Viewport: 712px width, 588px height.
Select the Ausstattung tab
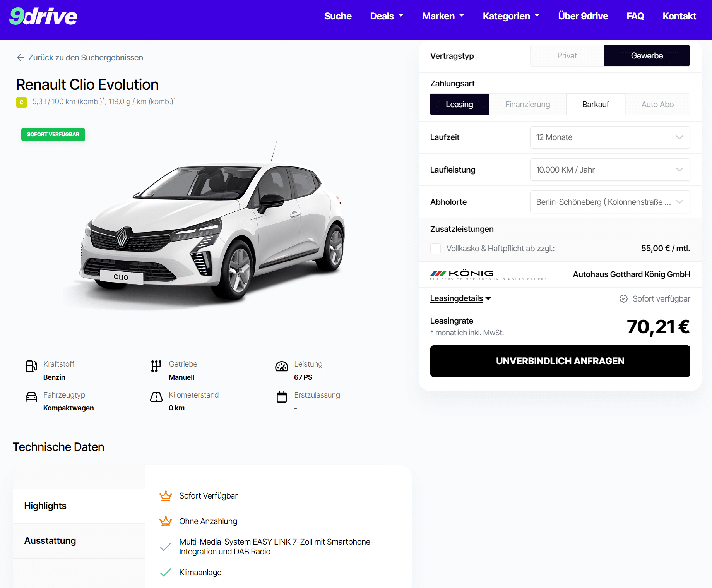click(79, 541)
